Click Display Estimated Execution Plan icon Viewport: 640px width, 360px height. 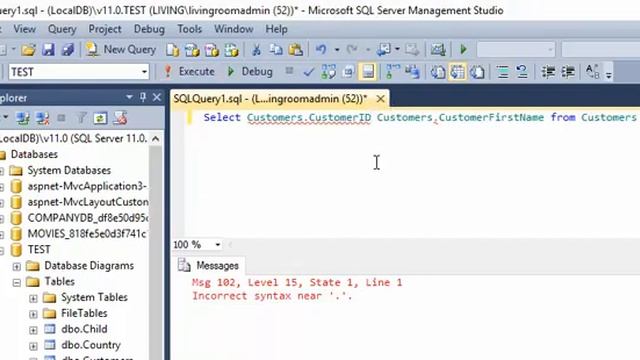click(x=329, y=72)
